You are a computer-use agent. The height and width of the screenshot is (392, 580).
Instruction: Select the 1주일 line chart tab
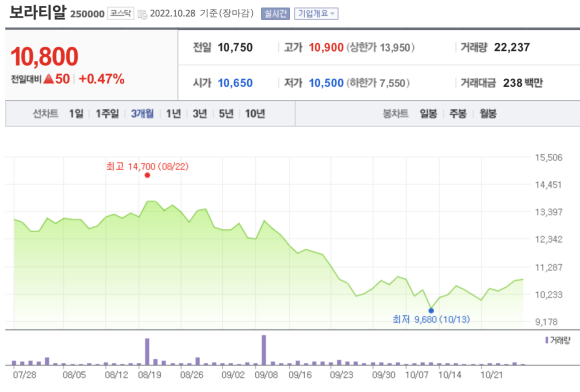coord(107,114)
